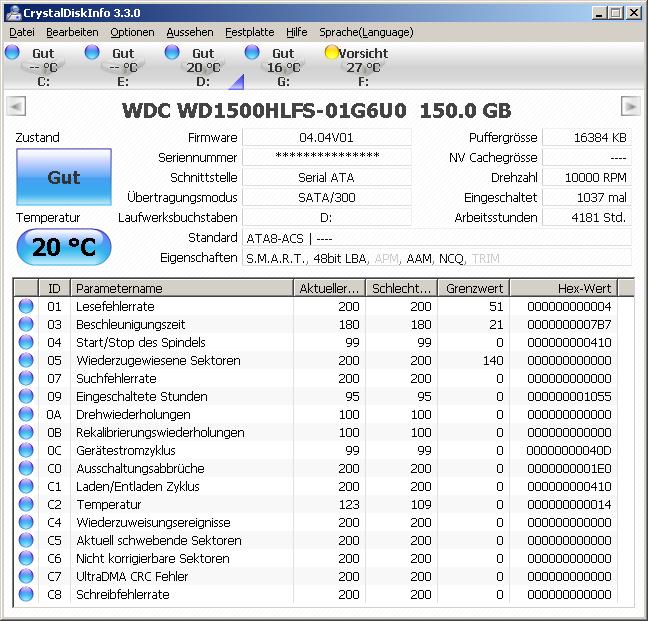Select drive G: status orb
This screenshot has width=648, height=621.
(x=252, y=52)
